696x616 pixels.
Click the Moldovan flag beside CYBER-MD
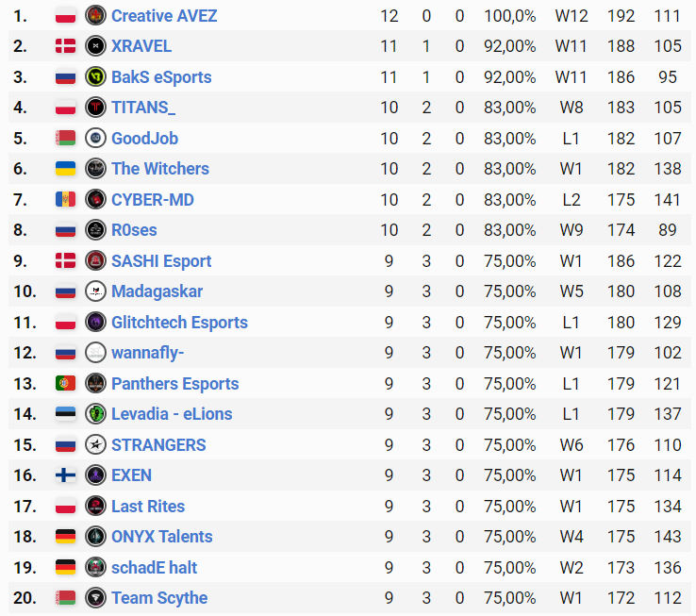(65, 200)
